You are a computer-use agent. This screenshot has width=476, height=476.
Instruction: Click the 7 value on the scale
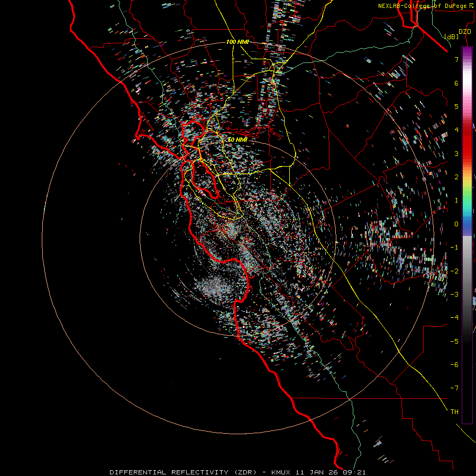pos(456,59)
